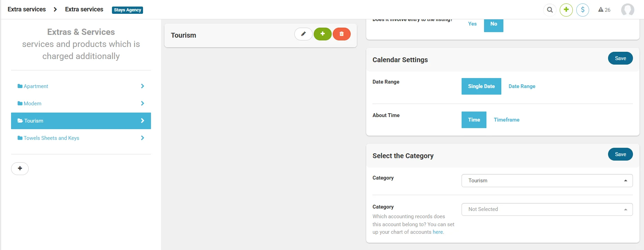Open search with the magnifier icon
The image size is (644, 250).
(x=550, y=10)
